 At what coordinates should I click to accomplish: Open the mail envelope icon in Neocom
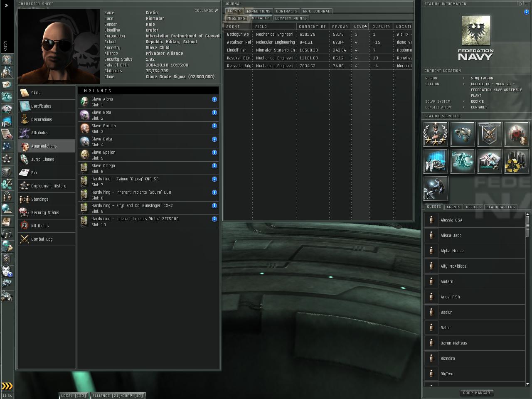pos(7,85)
